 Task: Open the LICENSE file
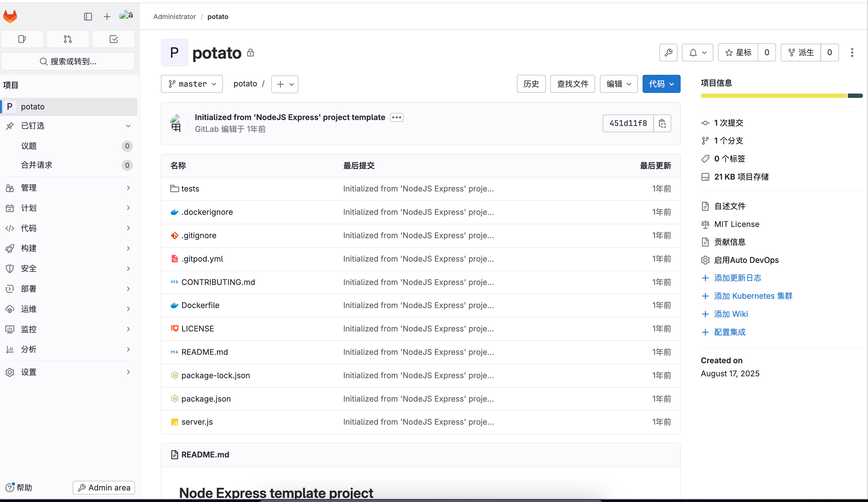tap(197, 329)
